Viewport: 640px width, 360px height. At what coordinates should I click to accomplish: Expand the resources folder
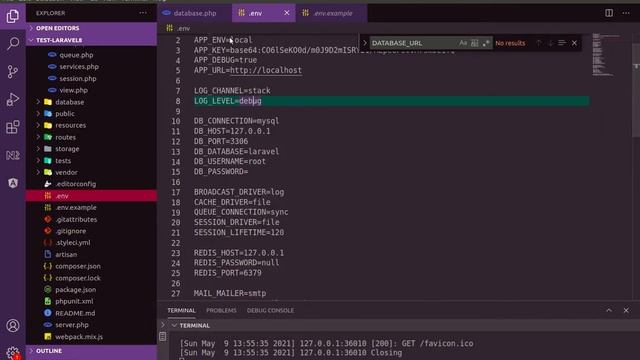point(70,125)
